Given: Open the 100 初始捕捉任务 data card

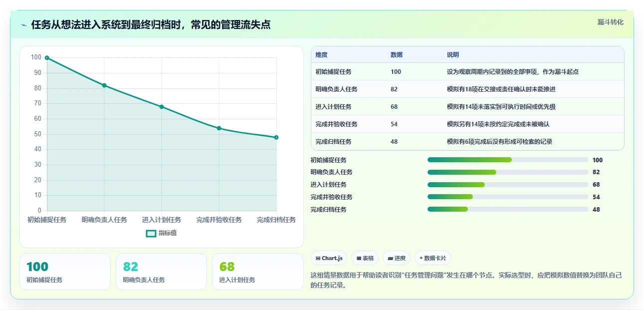Looking at the screenshot, I should point(65,272).
